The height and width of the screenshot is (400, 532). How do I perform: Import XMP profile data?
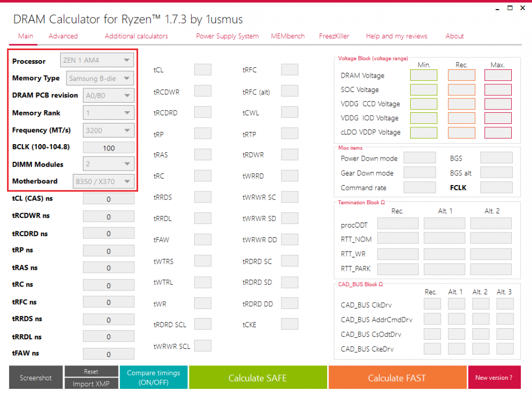[x=91, y=383]
